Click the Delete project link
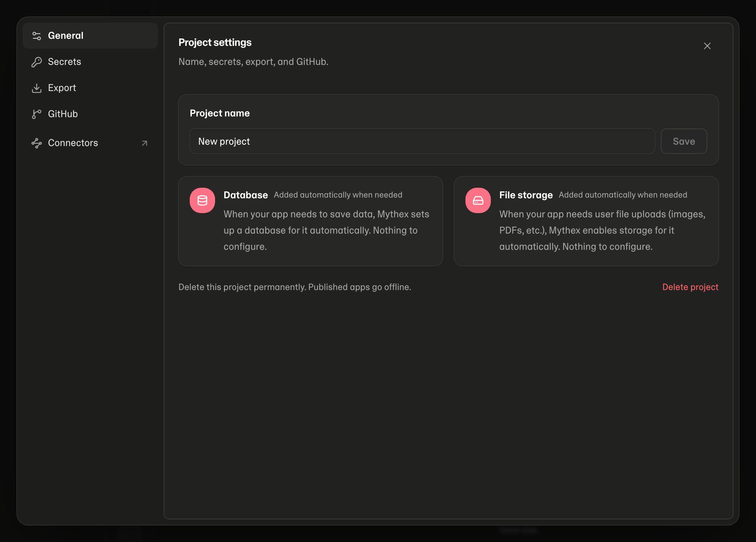756x542 pixels. click(690, 287)
